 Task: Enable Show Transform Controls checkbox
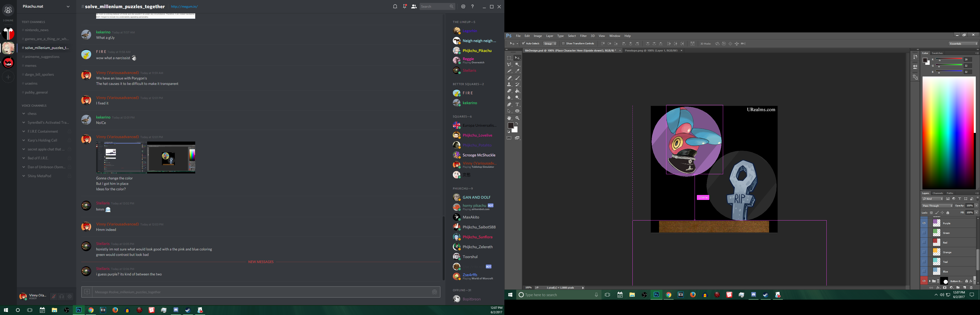tap(563, 44)
